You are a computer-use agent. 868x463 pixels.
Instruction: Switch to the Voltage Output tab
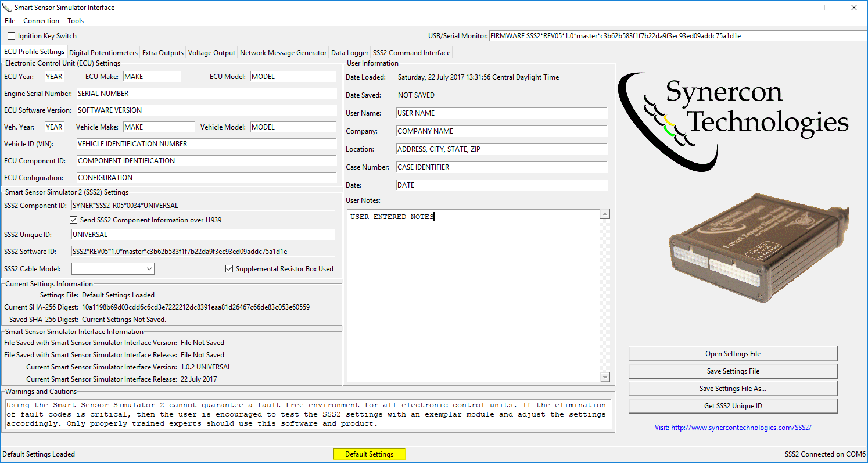click(x=211, y=53)
